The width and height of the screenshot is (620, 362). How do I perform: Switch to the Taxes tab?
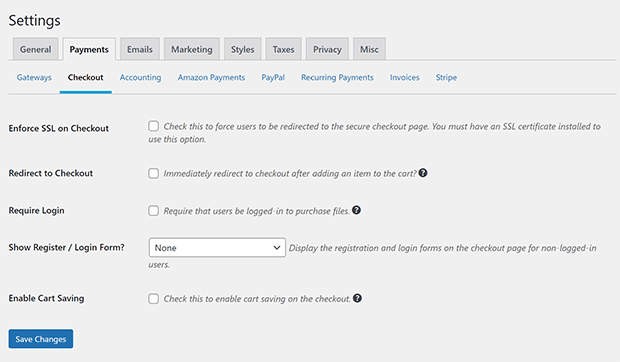pos(284,49)
